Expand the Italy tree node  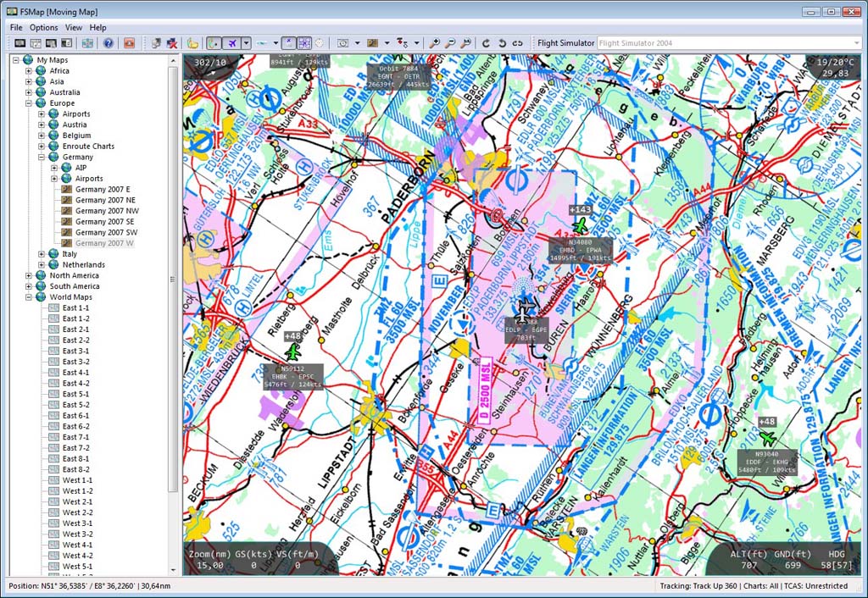pyautogui.click(x=41, y=254)
